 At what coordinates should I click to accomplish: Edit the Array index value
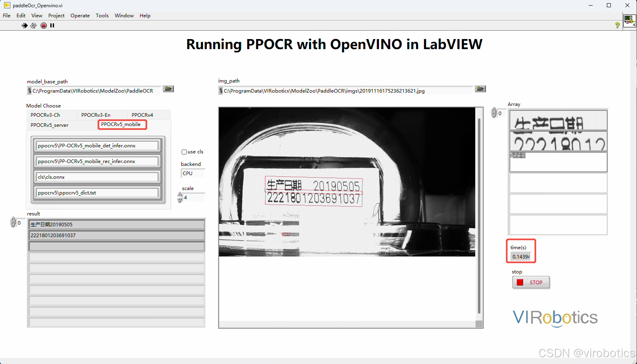tap(501, 113)
